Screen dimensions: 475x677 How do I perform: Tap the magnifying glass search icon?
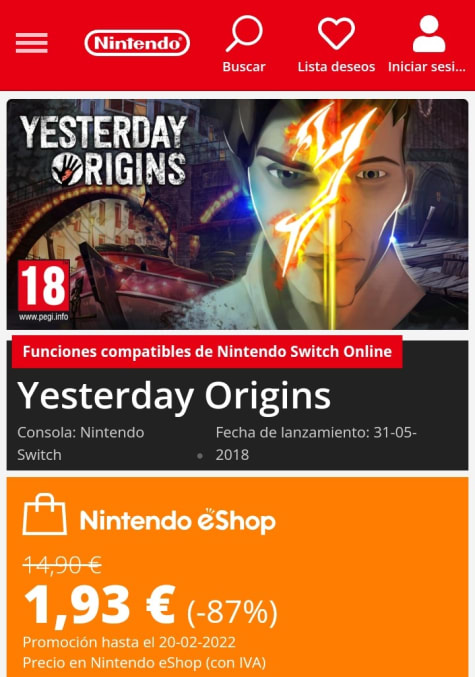click(x=244, y=34)
